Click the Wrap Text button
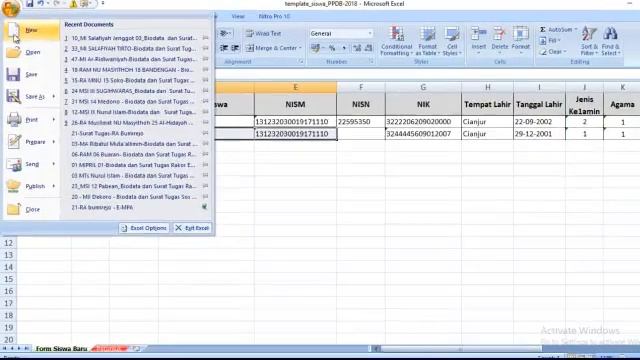640x360 pixels. coord(264,33)
